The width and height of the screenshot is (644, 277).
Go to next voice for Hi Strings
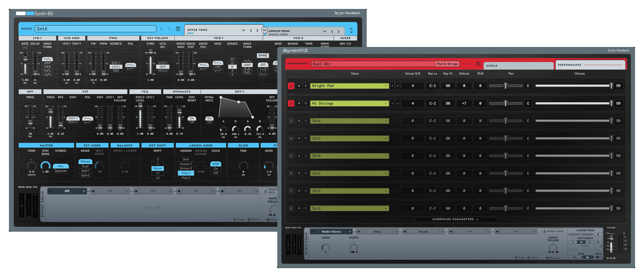[398, 103]
